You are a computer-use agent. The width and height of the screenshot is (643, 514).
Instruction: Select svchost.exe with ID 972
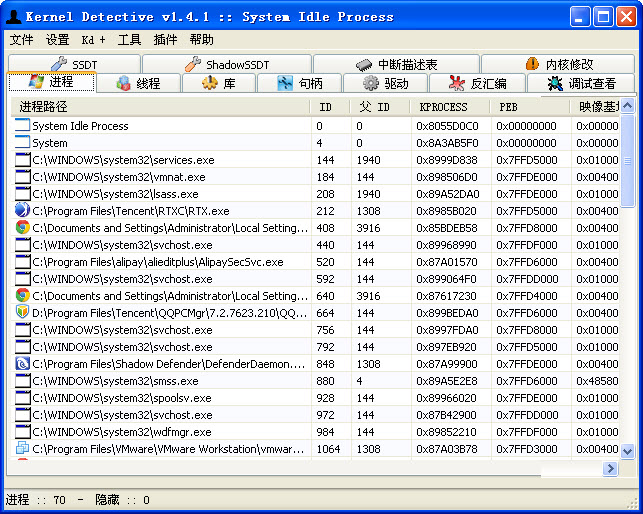316,415
